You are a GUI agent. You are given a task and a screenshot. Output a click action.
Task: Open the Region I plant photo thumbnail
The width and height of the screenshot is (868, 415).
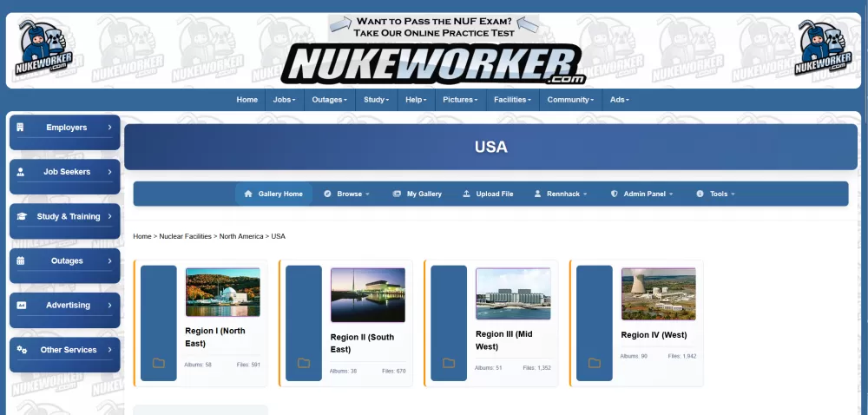click(222, 293)
